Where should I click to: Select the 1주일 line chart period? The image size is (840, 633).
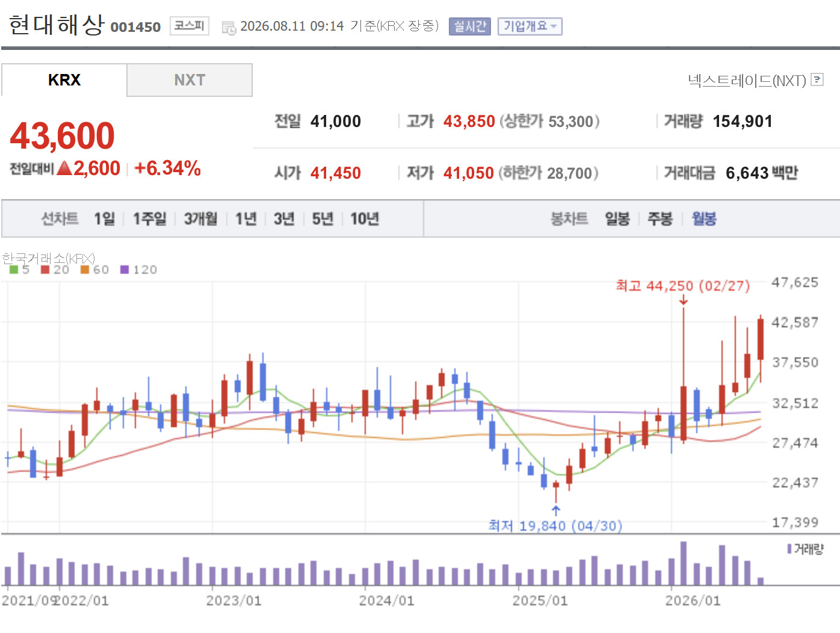click(x=150, y=219)
